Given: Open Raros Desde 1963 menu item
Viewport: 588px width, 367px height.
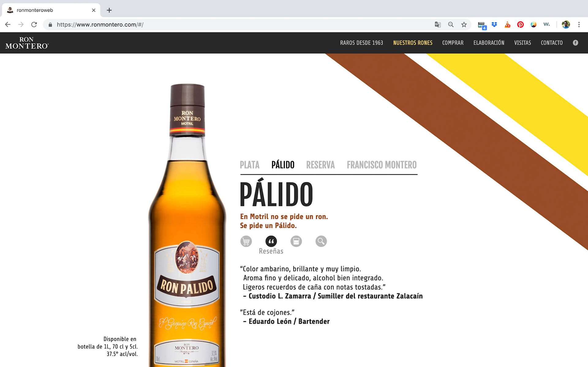Looking at the screenshot, I should click(361, 43).
